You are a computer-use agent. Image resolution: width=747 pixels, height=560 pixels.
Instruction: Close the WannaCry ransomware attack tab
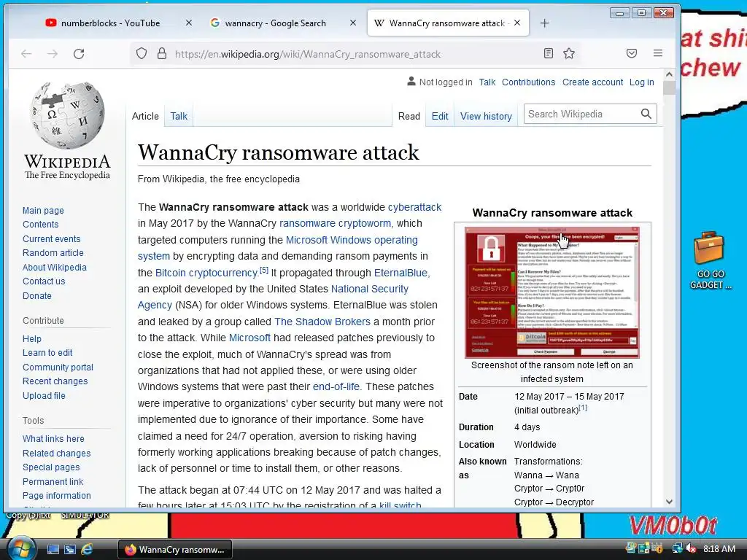point(517,23)
